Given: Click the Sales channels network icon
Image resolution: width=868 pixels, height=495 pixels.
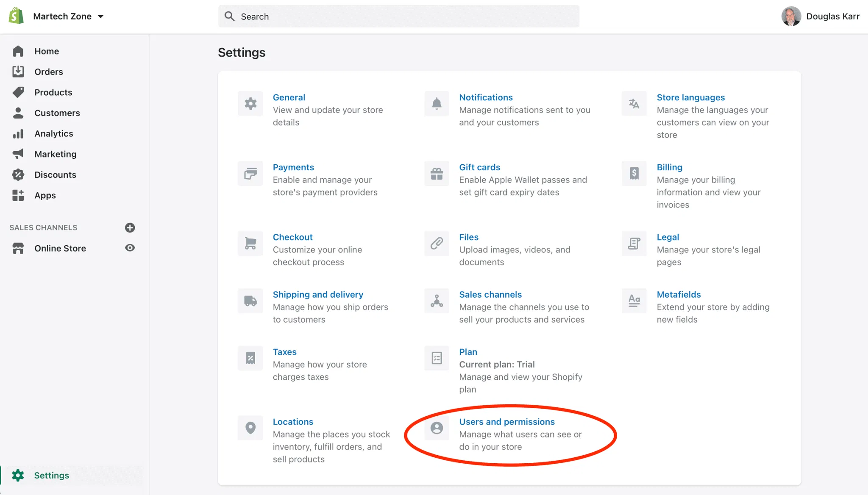Looking at the screenshot, I should coord(437,301).
